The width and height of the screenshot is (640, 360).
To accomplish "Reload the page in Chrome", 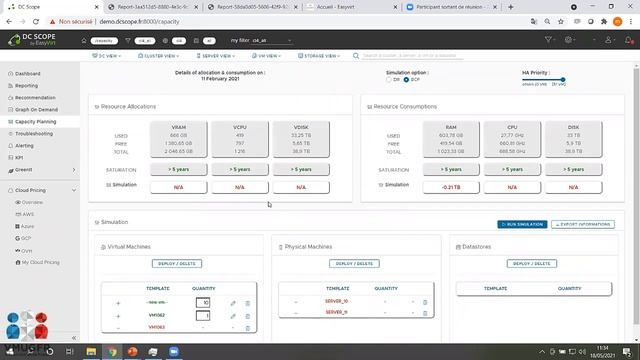I will 36,22.
